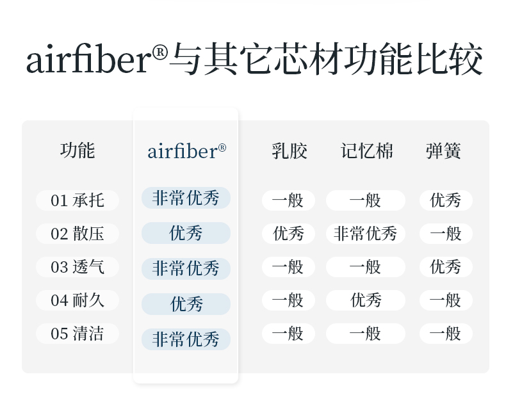Click the 03 透气 feature pill
The width and height of the screenshot is (506, 420).
coord(78,267)
